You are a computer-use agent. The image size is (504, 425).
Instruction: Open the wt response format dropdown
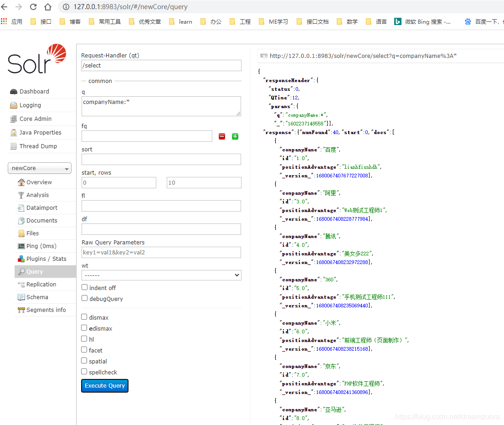click(x=161, y=275)
